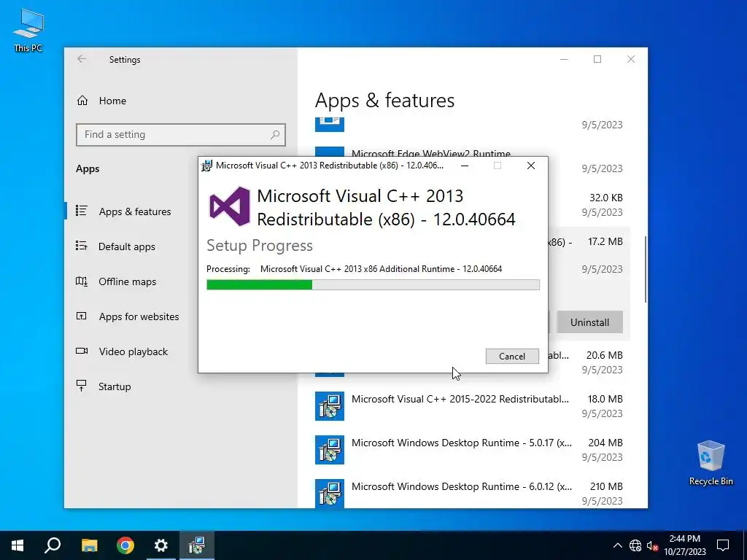The height and width of the screenshot is (560, 747).
Task: Cancel the Visual C++ 2013 setup
Action: tap(512, 356)
